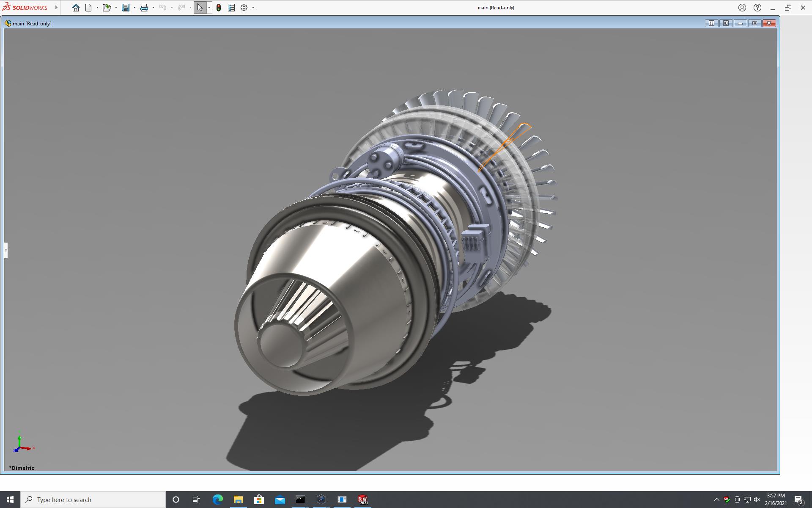Expand the Save dropdown arrow

pos(134,8)
